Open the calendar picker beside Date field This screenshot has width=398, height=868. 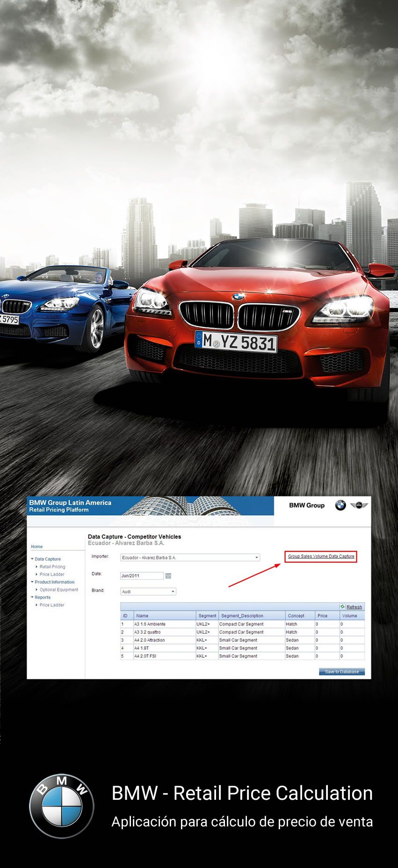(168, 576)
